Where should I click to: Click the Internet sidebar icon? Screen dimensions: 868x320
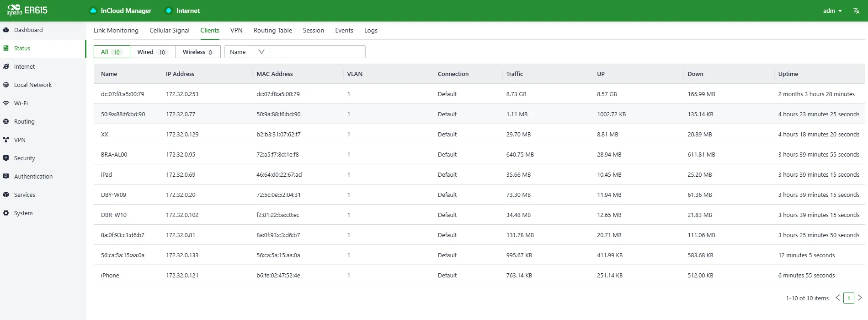[6, 66]
